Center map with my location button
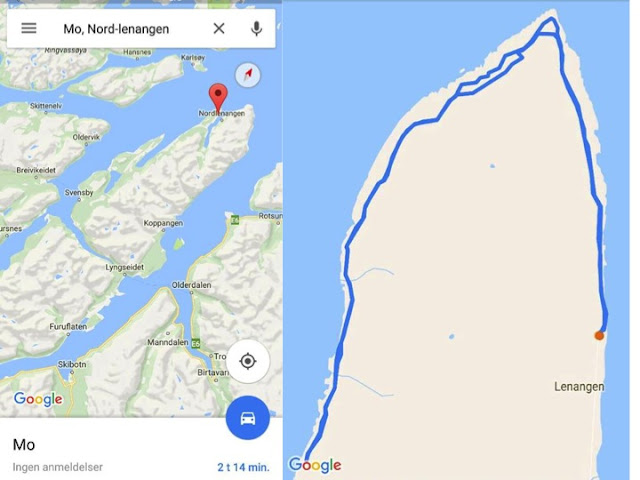Viewport: 640px width, 480px height. point(248,361)
